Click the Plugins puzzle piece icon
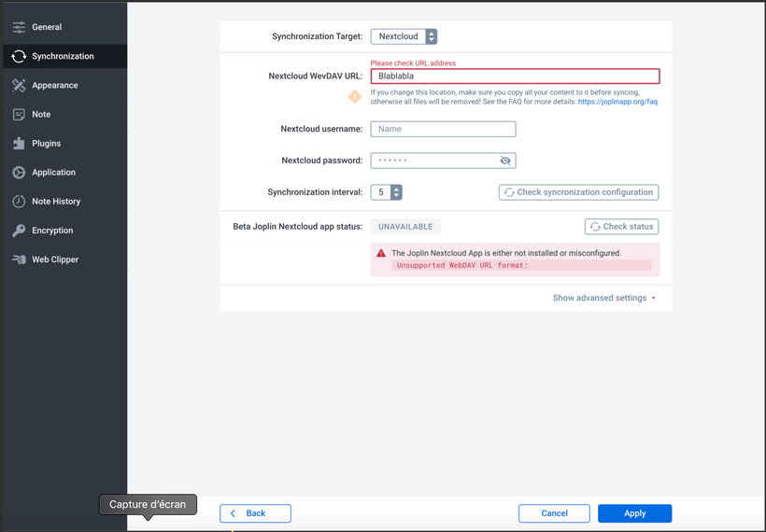The height and width of the screenshot is (532, 766). point(19,144)
